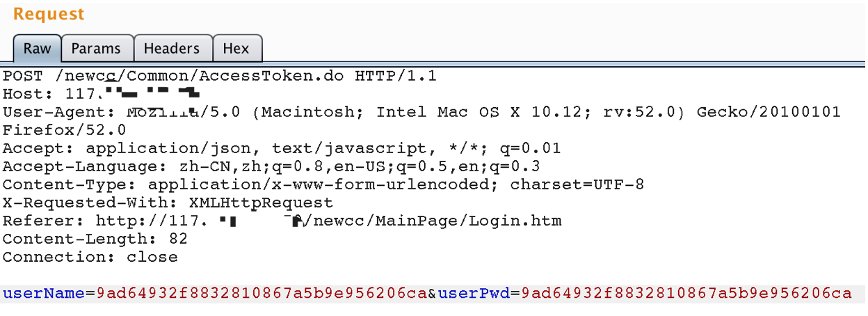The width and height of the screenshot is (868, 316).
Task: Select the Headers tab
Action: click(x=172, y=49)
